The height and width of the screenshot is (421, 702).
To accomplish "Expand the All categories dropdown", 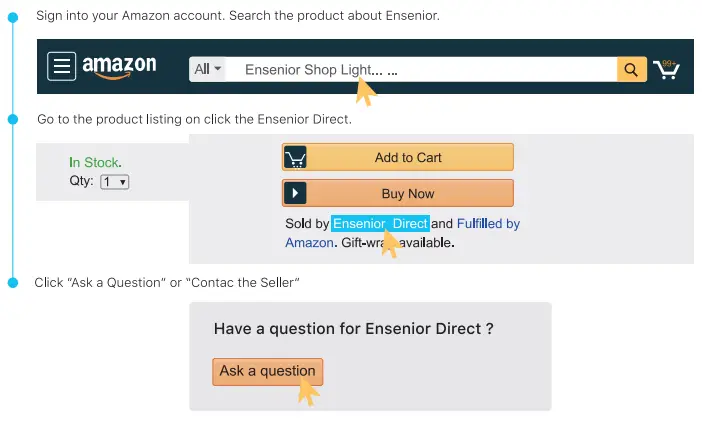I will click(209, 69).
